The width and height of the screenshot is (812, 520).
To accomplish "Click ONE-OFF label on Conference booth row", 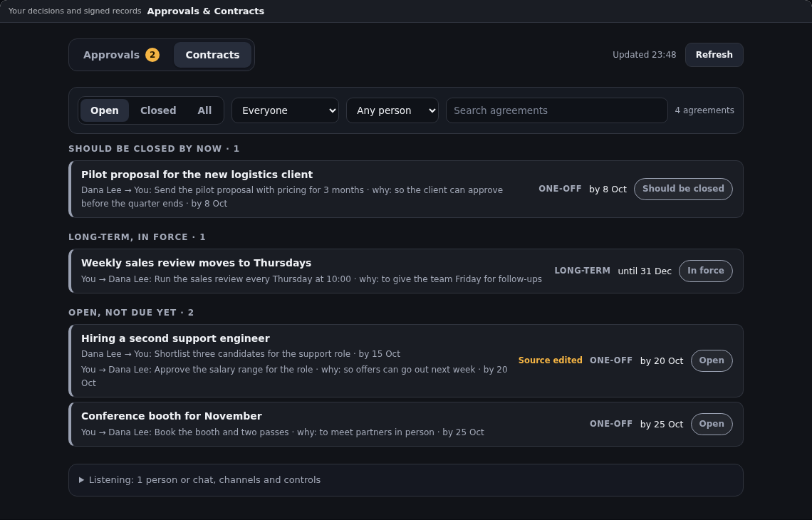I will point(611,424).
